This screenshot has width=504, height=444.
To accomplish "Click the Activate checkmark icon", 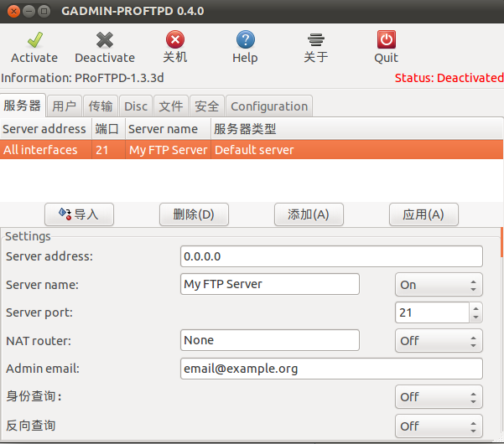I will point(35,40).
